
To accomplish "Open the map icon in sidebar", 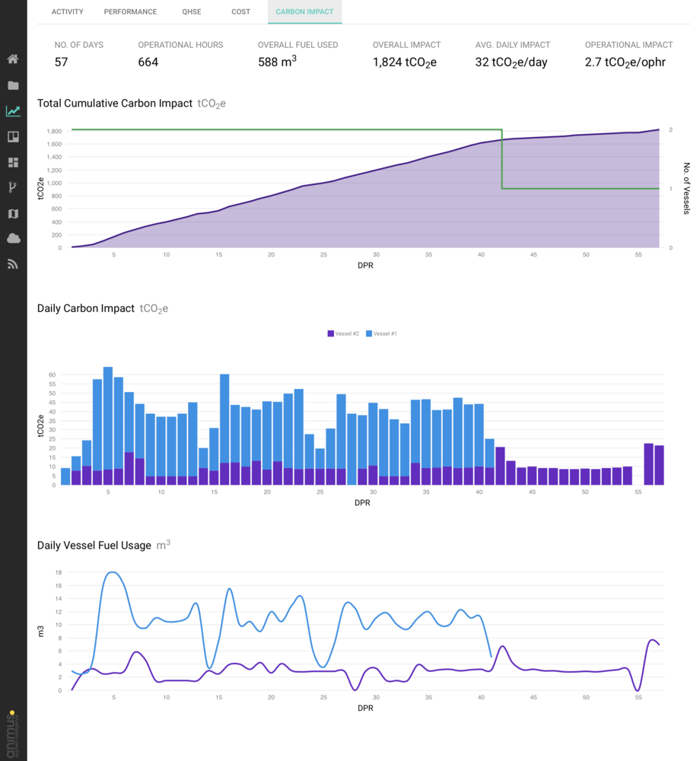I will tap(13, 214).
